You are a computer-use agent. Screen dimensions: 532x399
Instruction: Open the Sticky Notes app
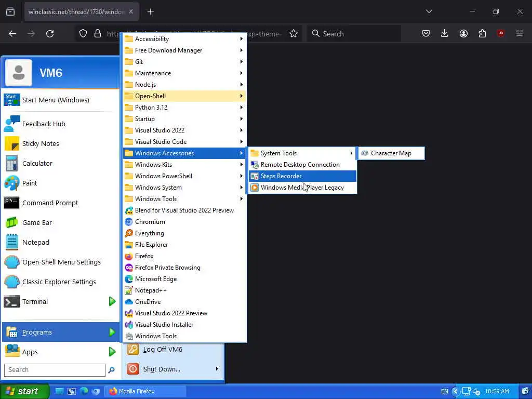[x=60, y=143]
